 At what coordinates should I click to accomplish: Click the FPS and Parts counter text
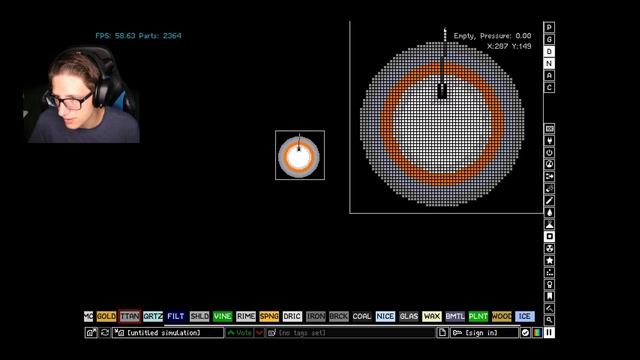tap(138, 36)
